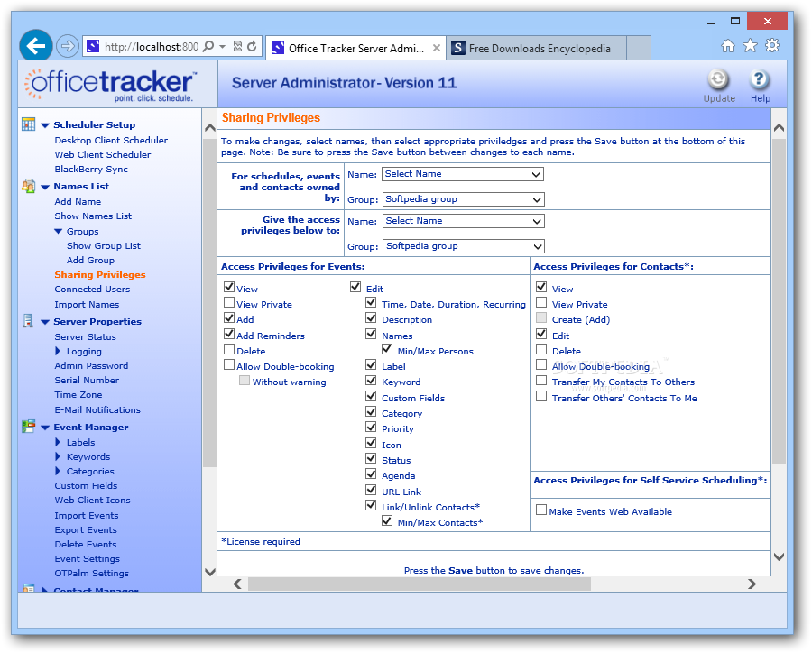Open the recipient Name 'Select Name' dropdown
This screenshot has width=812, height=653.
464,221
